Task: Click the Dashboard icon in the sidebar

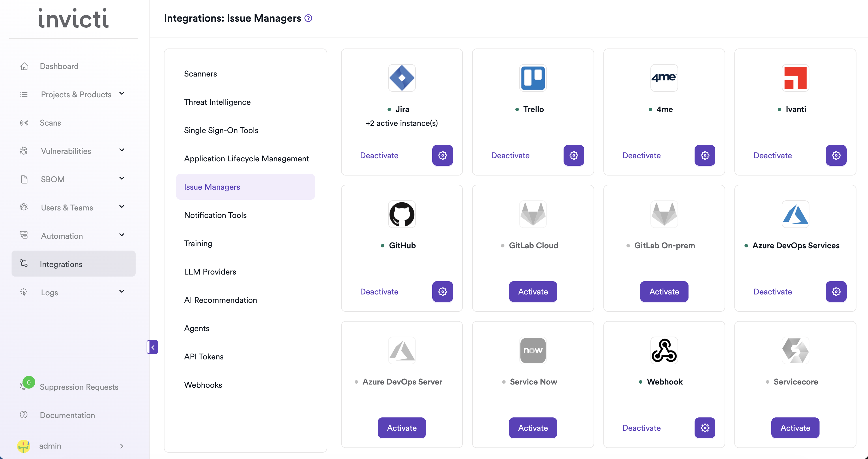Action: [24, 66]
